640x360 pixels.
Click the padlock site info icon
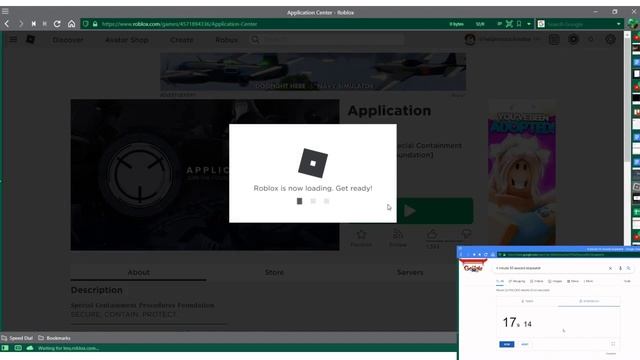coord(95,24)
